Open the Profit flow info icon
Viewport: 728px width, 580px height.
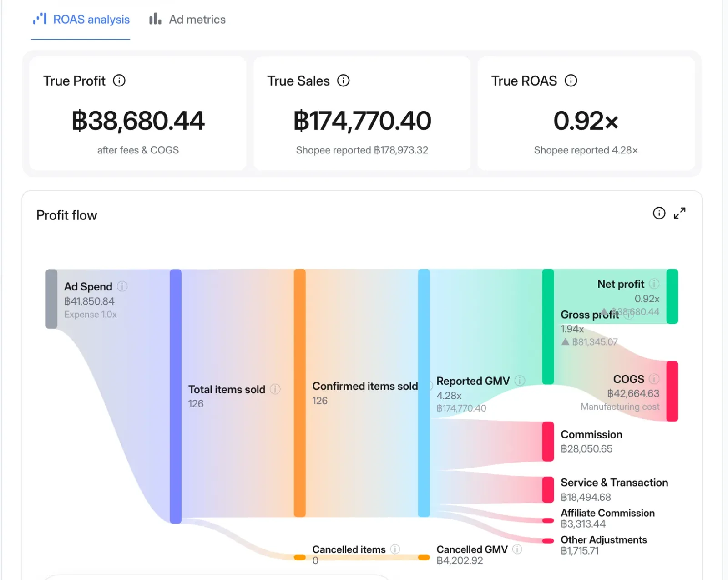click(x=659, y=213)
